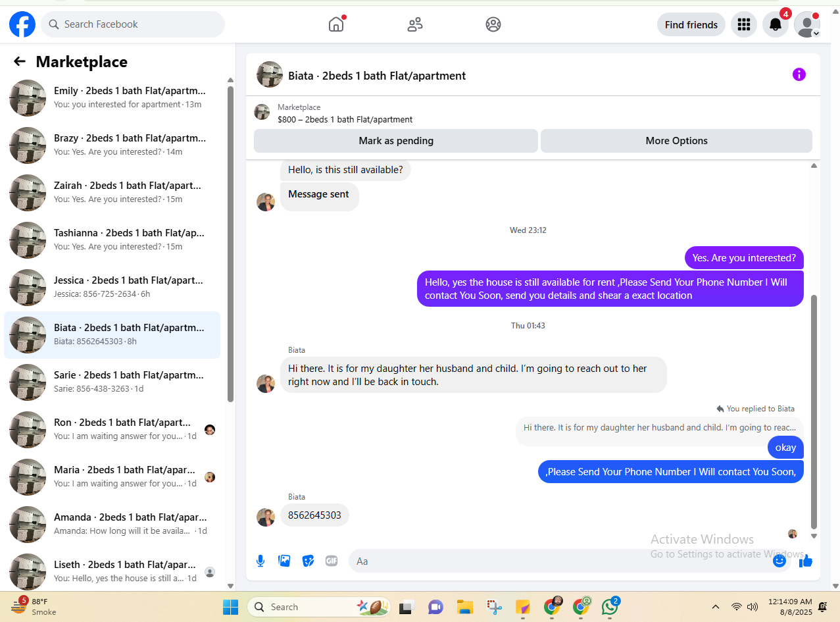Go to the Home feed icon
This screenshot has height=622, width=840.
[x=336, y=24]
